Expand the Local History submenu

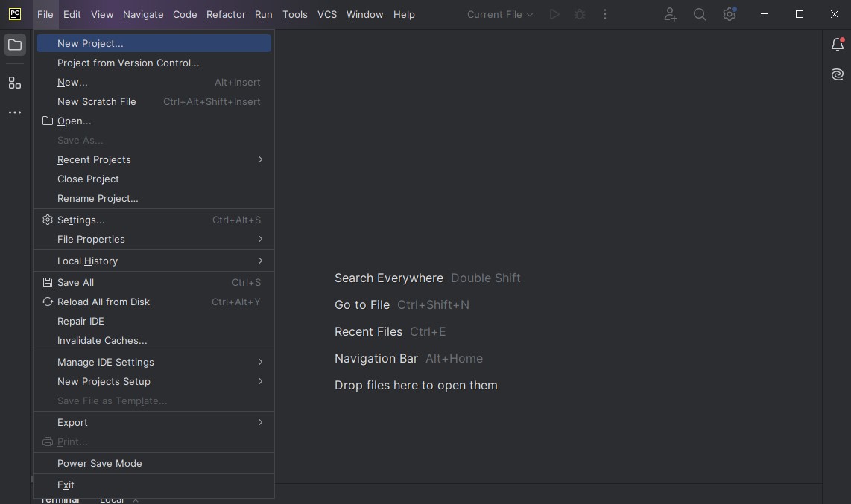(x=88, y=261)
